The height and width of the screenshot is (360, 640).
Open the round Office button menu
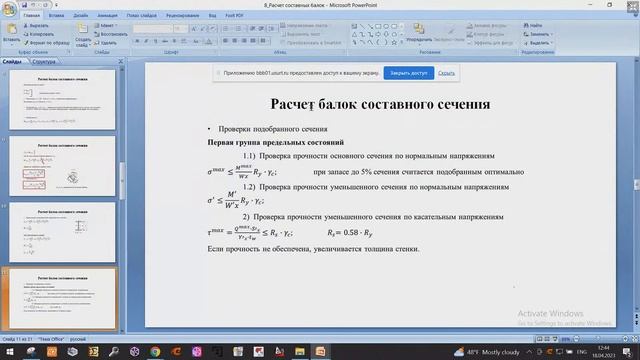pos(9,9)
